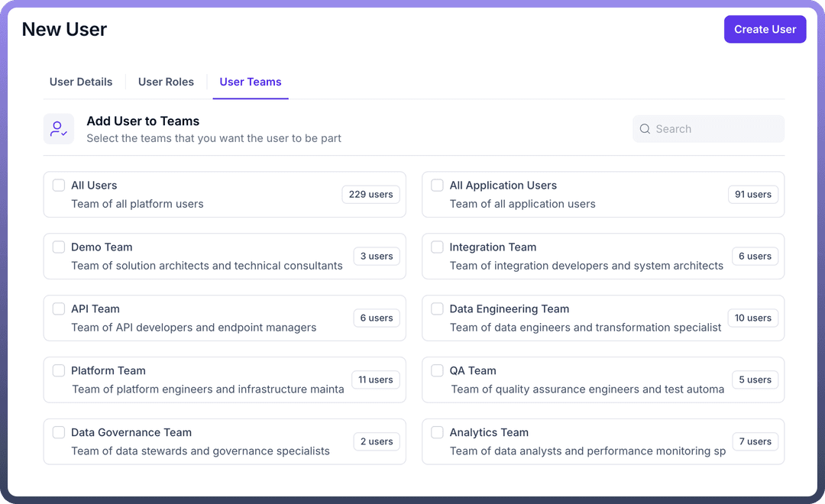
Task: Click the user checkmark icon
Action: (59, 129)
